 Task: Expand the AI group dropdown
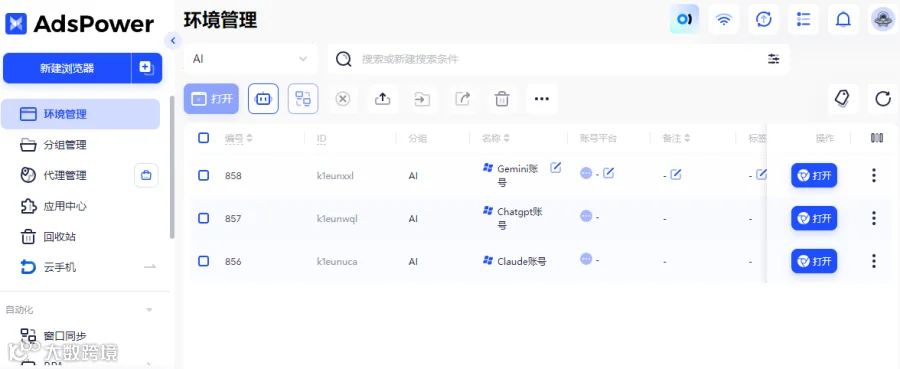pyautogui.click(x=250, y=59)
